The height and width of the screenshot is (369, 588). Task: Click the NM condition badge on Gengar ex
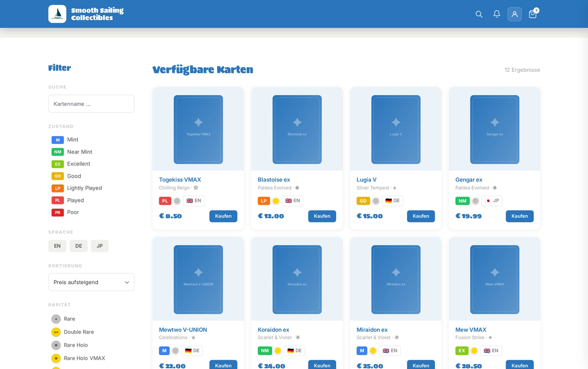point(462,201)
